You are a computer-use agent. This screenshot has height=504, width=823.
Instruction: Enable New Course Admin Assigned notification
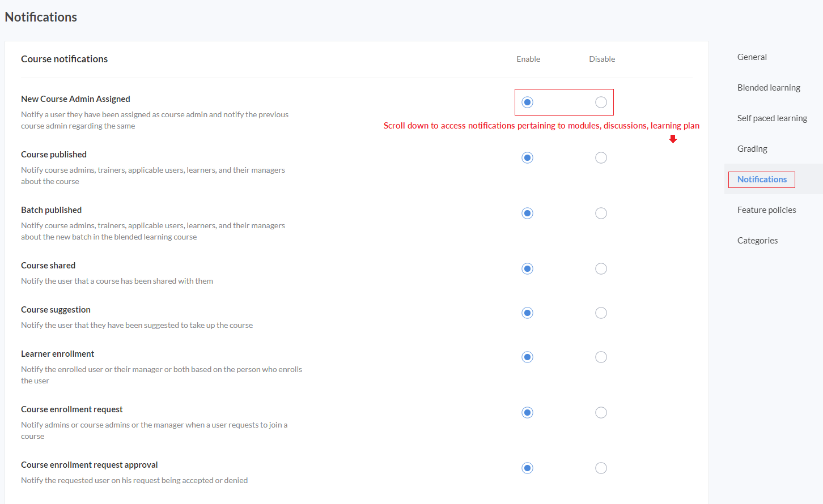527,102
